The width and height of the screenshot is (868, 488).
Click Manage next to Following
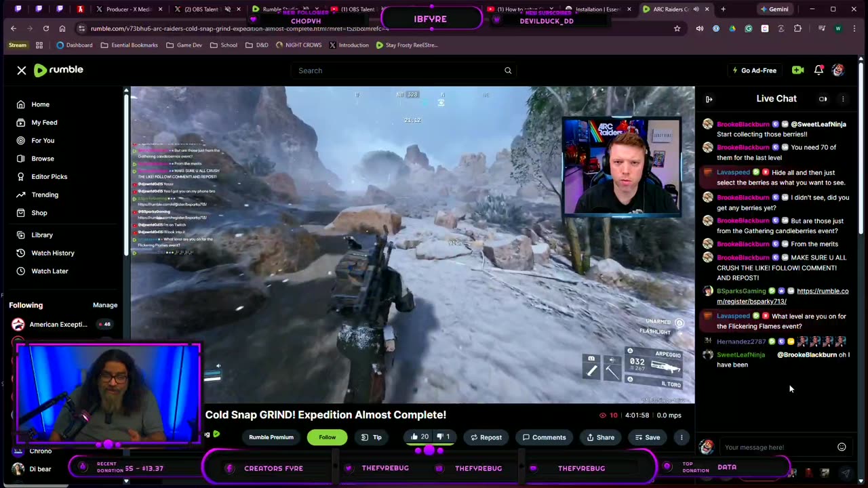click(x=105, y=305)
